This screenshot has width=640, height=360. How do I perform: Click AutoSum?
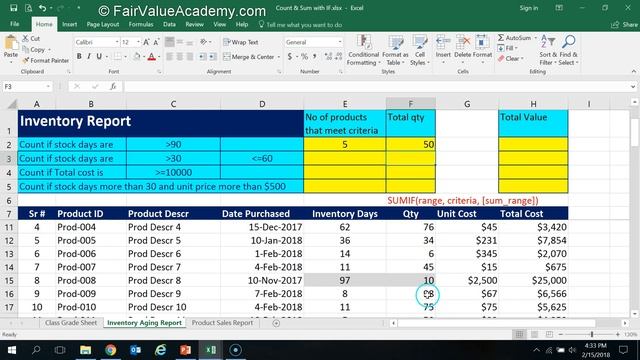[515, 38]
